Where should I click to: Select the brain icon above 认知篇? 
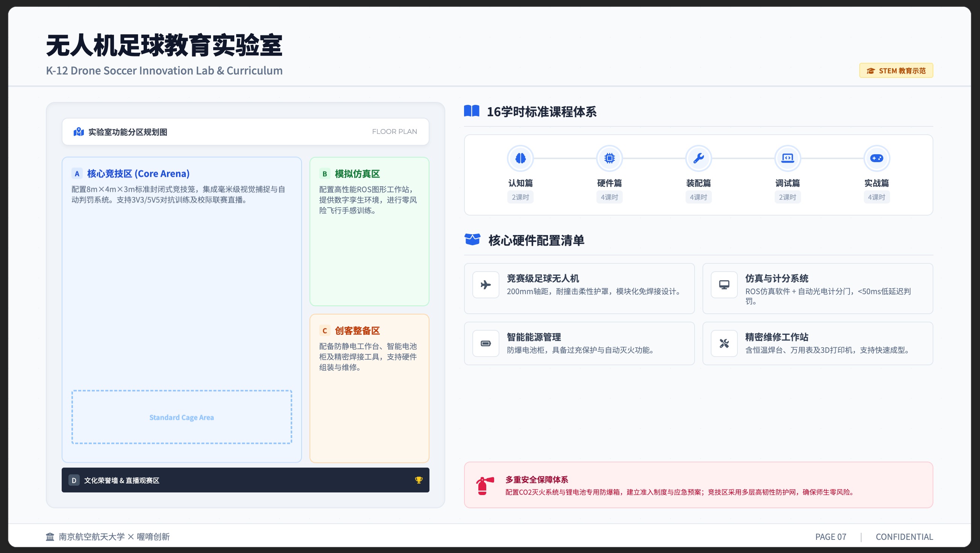[520, 158]
